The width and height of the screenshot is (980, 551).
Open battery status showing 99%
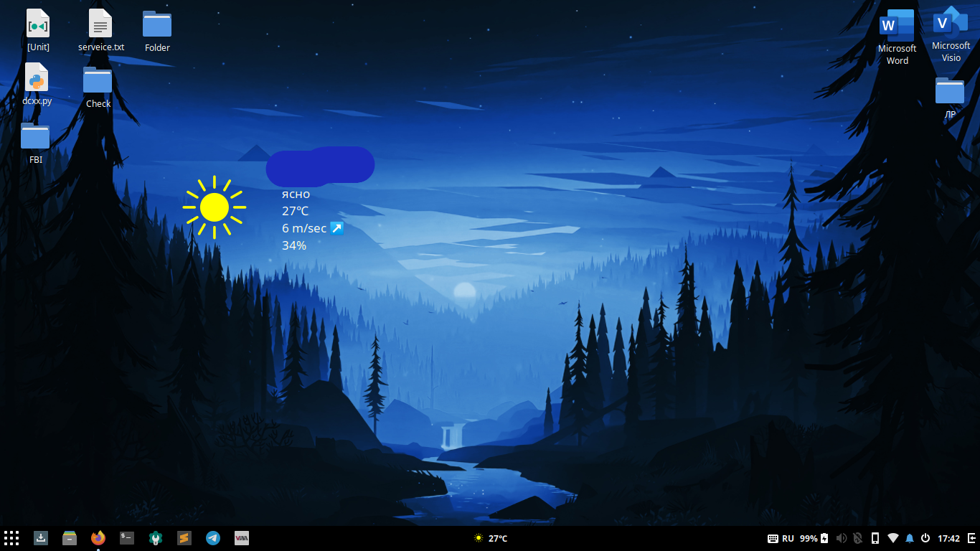[814, 538]
